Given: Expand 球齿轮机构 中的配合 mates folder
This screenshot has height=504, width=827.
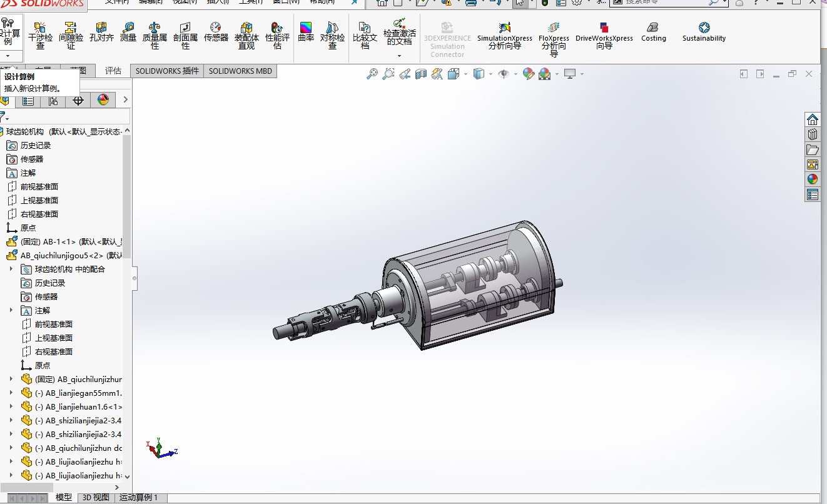Looking at the screenshot, I should point(11,269).
